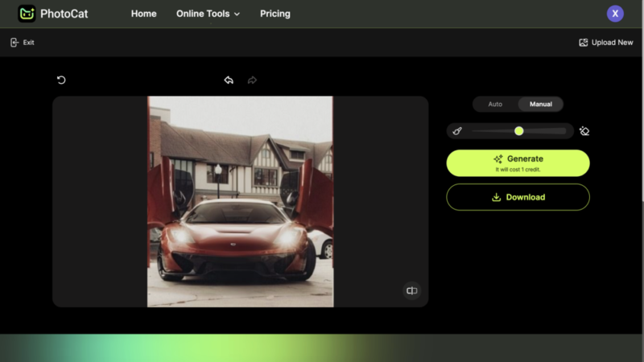The image size is (644, 362).
Task: Redo the edit with forward arrow
Action: (x=252, y=80)
